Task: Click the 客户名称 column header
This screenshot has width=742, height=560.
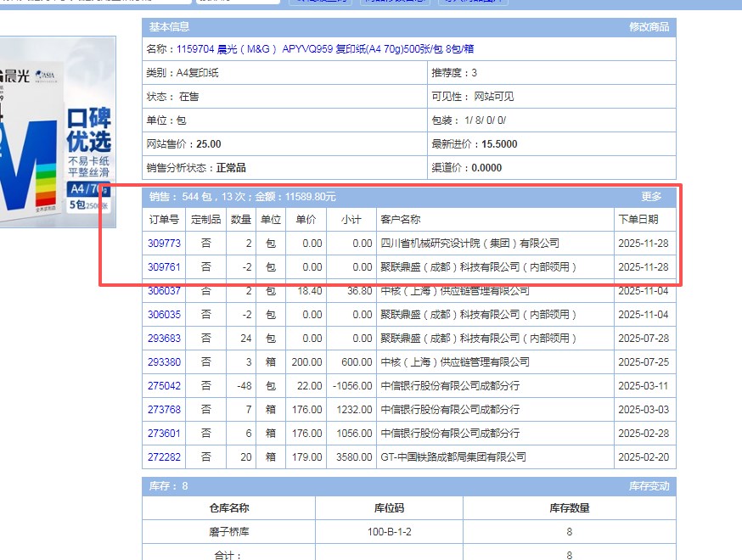Action: (400, 220)
